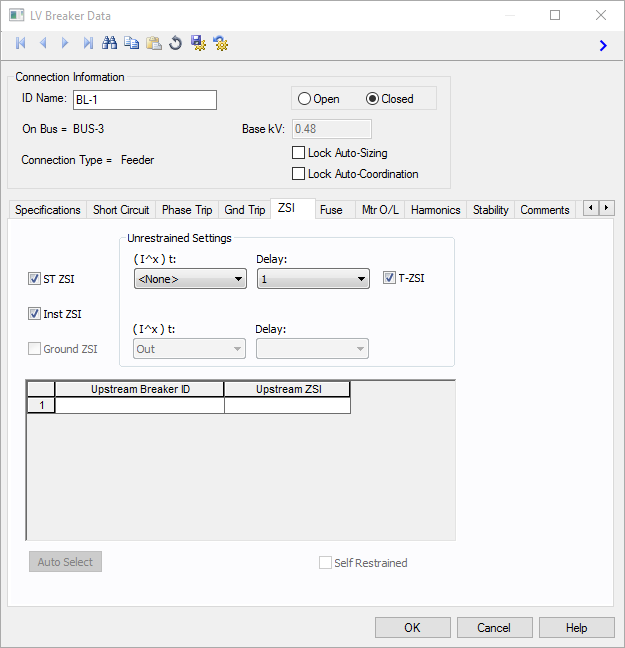Switch to the Short Circuit tab

click(x=121, y=210)
